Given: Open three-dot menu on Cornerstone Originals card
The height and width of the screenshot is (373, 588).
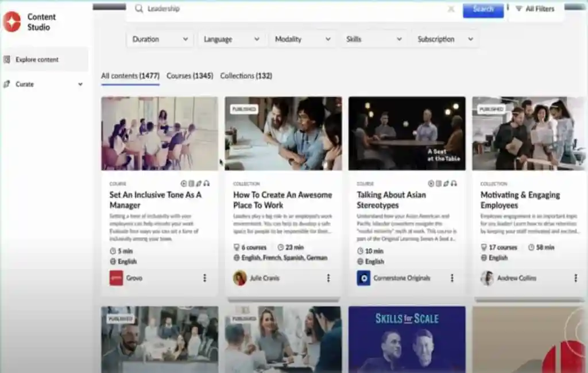Looking at the screenshot, I should click(x=452, y=278).
